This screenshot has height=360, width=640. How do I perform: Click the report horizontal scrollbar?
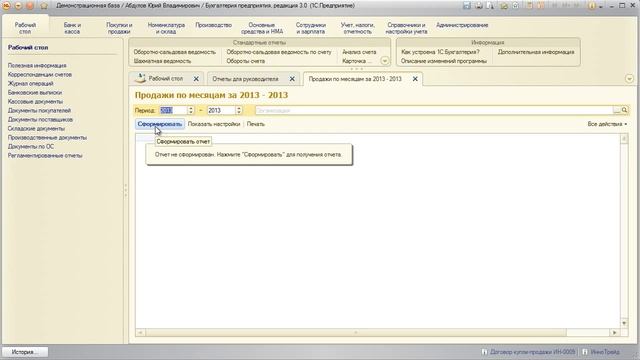click(356, 333)
